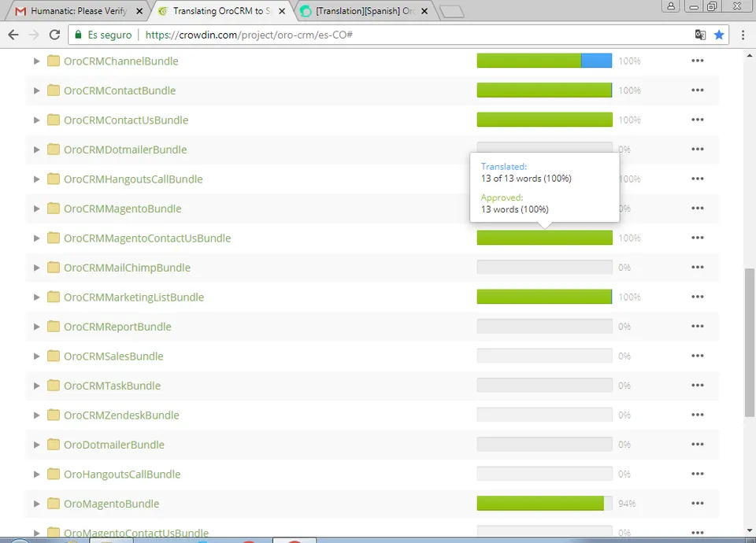Click the OroMagentoBundle folder icon

click(x=54, y=504)
